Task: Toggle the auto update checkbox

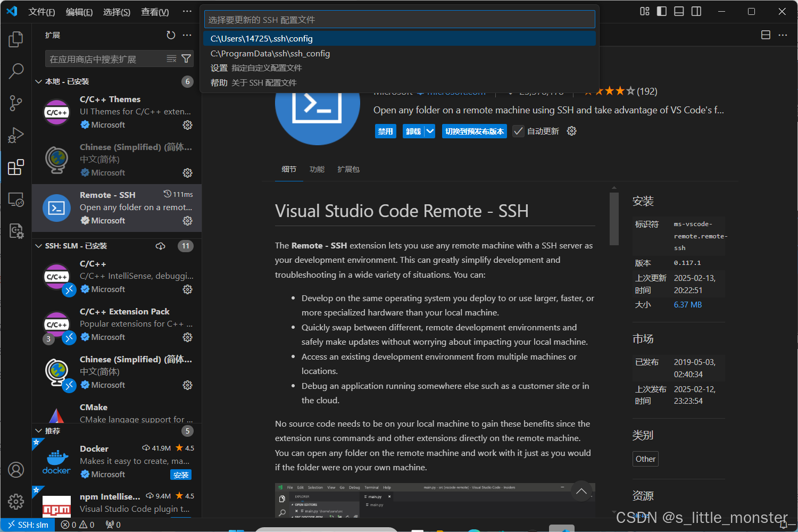Action: (518, 131)
